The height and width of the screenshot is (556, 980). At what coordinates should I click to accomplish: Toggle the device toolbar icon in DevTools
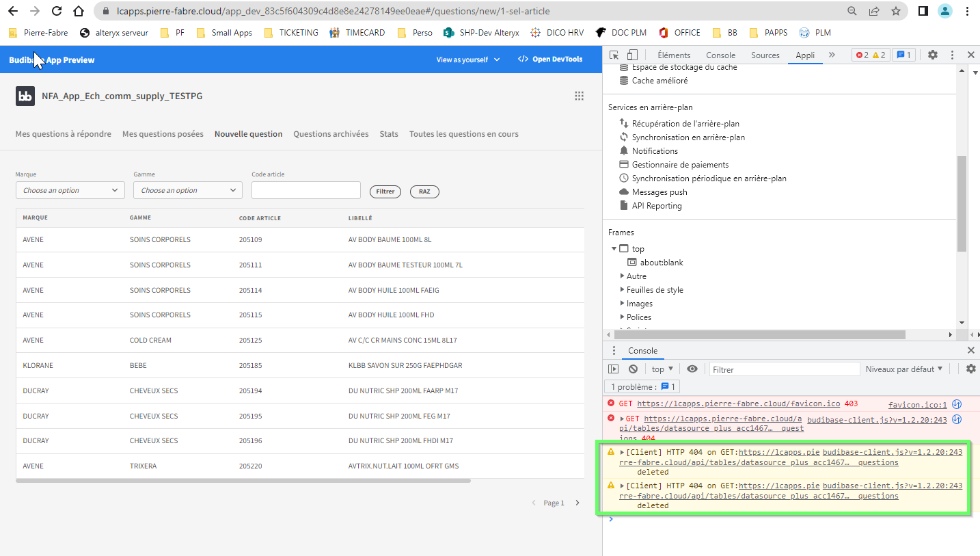point(632,55)
